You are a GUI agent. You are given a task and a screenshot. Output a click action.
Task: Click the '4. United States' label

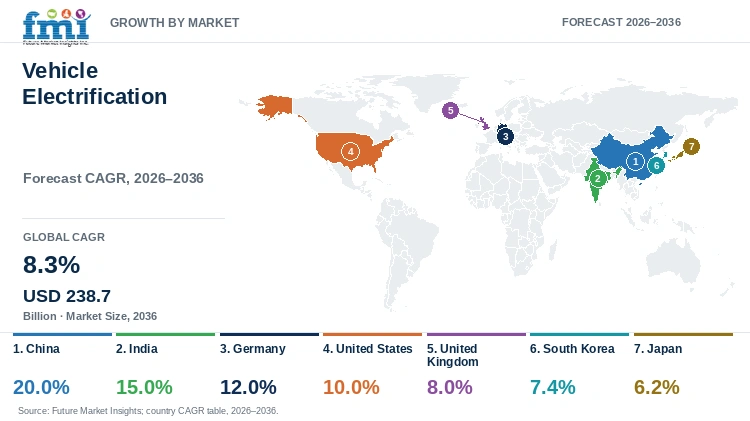tap(367, 349)
